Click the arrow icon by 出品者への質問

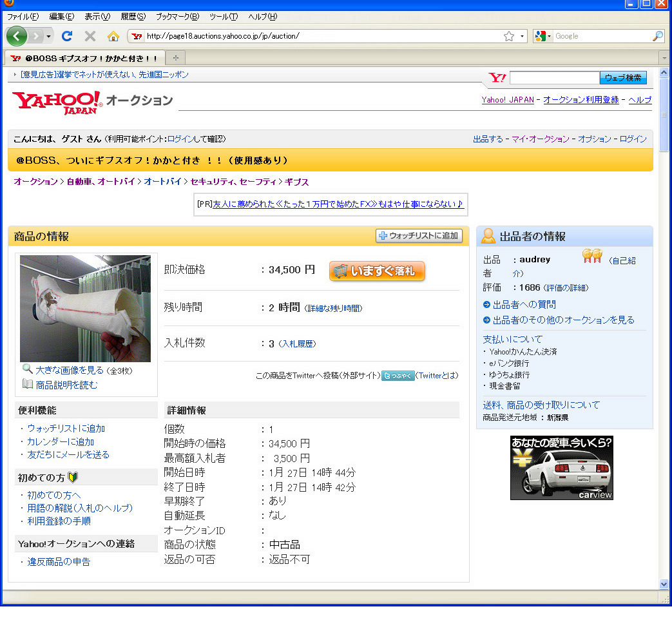486,304
